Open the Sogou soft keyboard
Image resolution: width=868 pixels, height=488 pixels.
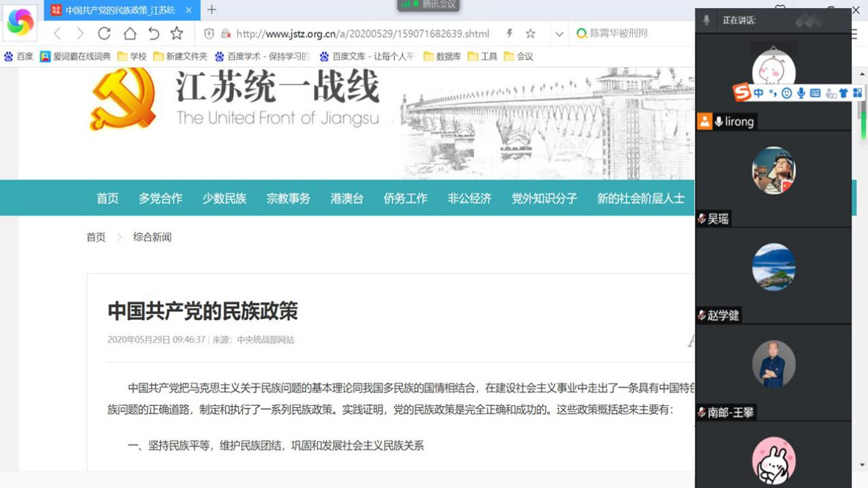(815, 93)
